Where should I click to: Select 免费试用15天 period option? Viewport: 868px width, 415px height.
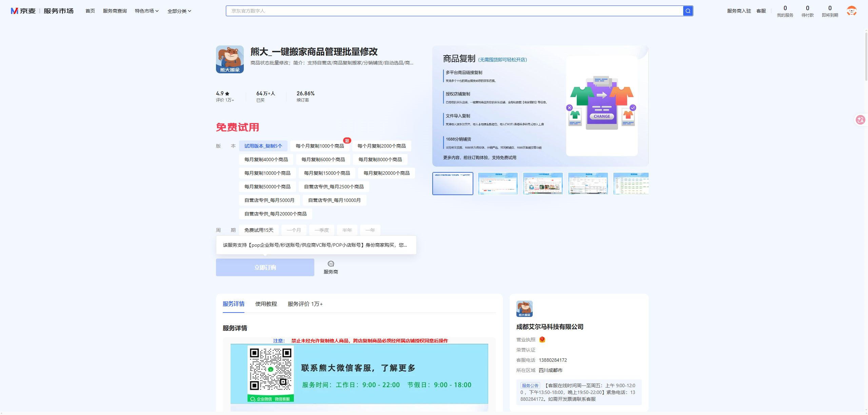(259, 230)
